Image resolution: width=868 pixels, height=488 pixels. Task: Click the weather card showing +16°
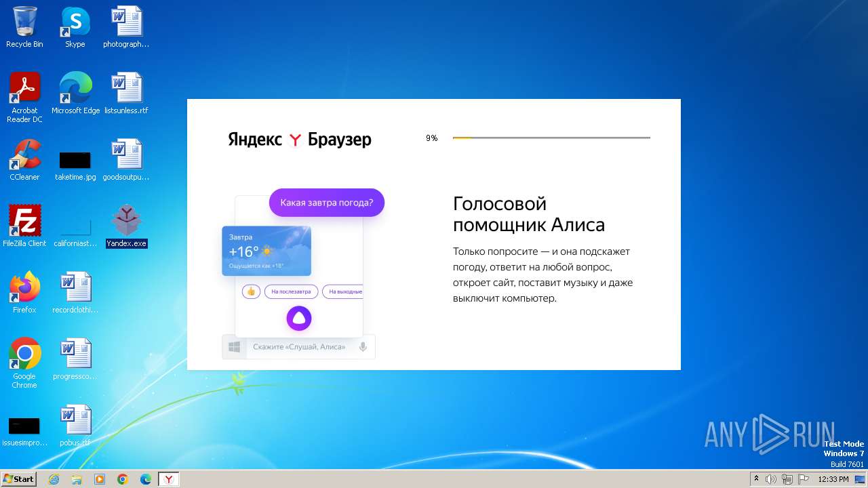pyautogui.click(x=267, y=251)
